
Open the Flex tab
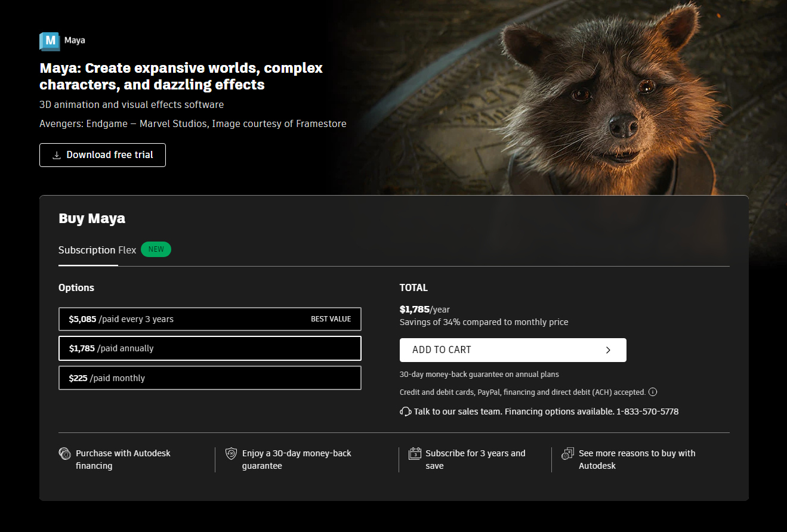pyautogui.click(x=127, y=250)
